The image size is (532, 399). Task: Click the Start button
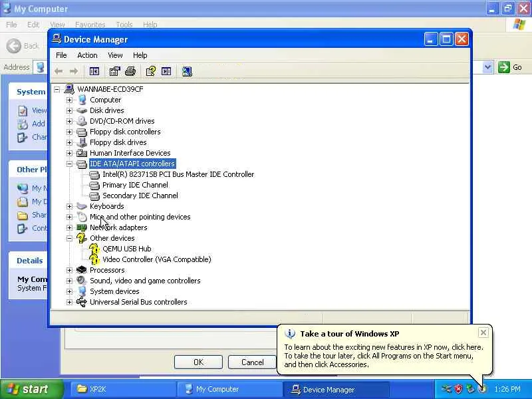(x=31, y=389)
